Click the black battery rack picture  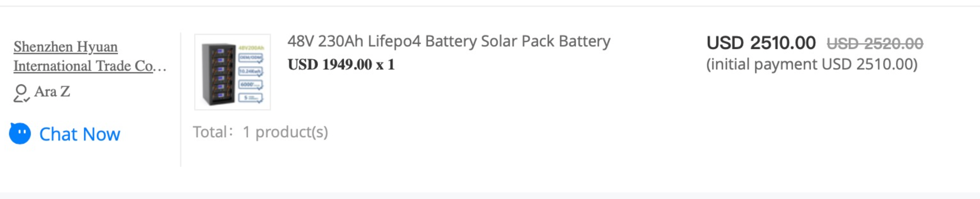(x=219, y=74)
